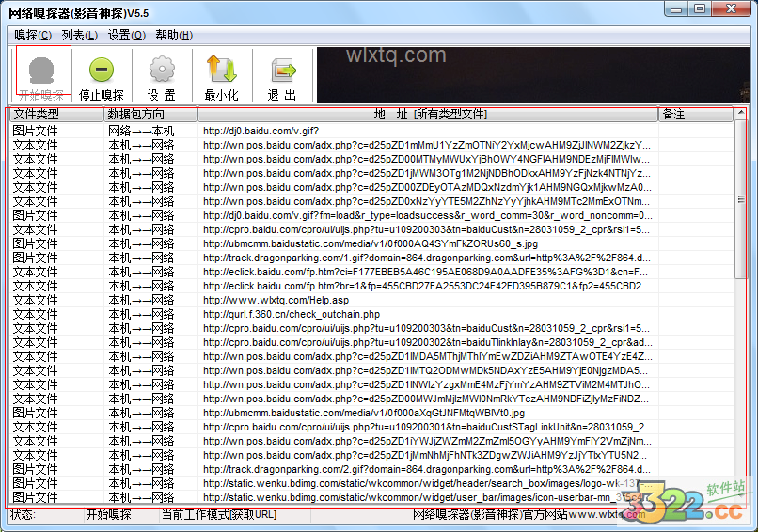Select dj0.baidu.com/v.gif?fm=load row

[x=371, y=215]
